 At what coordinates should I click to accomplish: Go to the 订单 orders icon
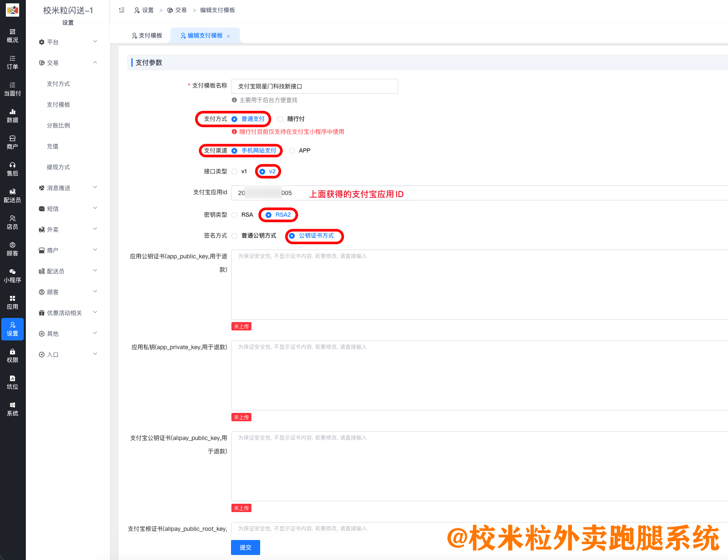click(x=13, y=62)
